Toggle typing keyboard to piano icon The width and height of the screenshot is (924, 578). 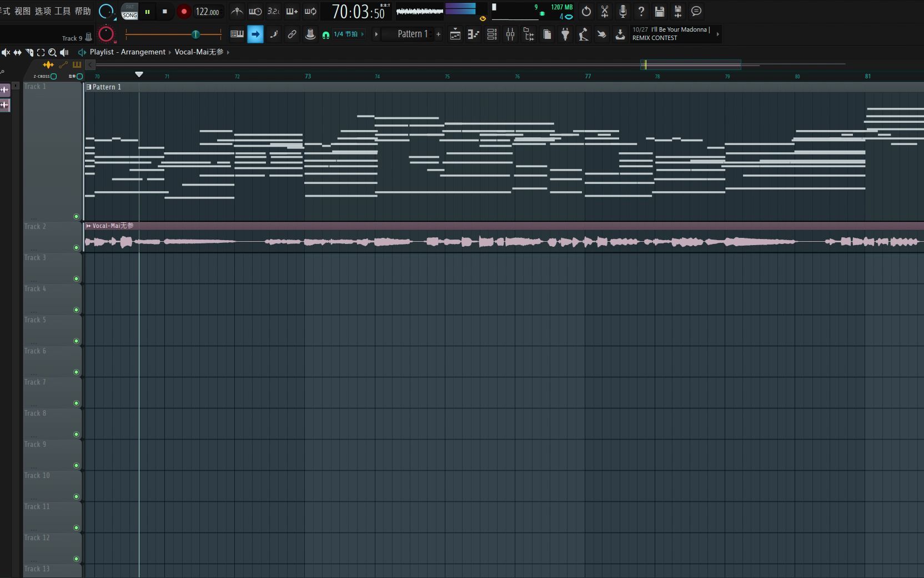coord(237,34)
